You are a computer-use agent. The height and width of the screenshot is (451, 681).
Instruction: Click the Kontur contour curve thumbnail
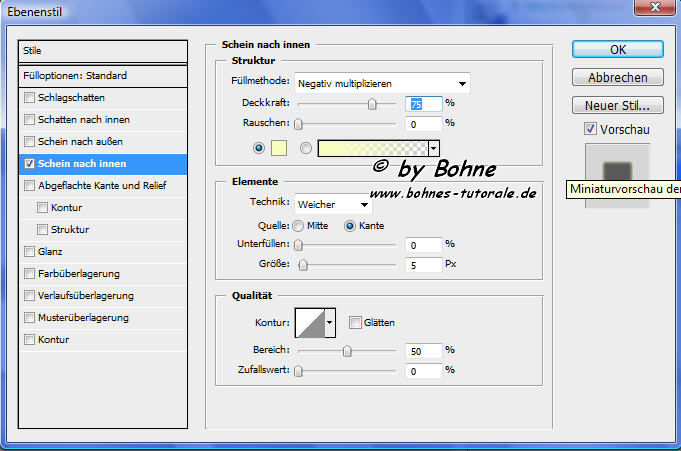(310, 322)
